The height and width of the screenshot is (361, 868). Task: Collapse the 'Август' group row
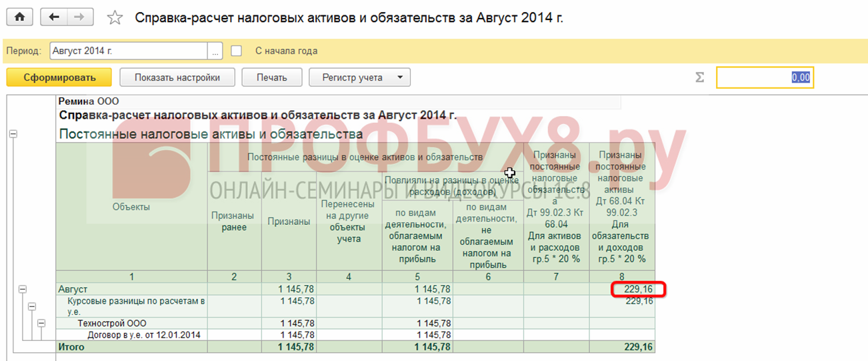(22, 290)
